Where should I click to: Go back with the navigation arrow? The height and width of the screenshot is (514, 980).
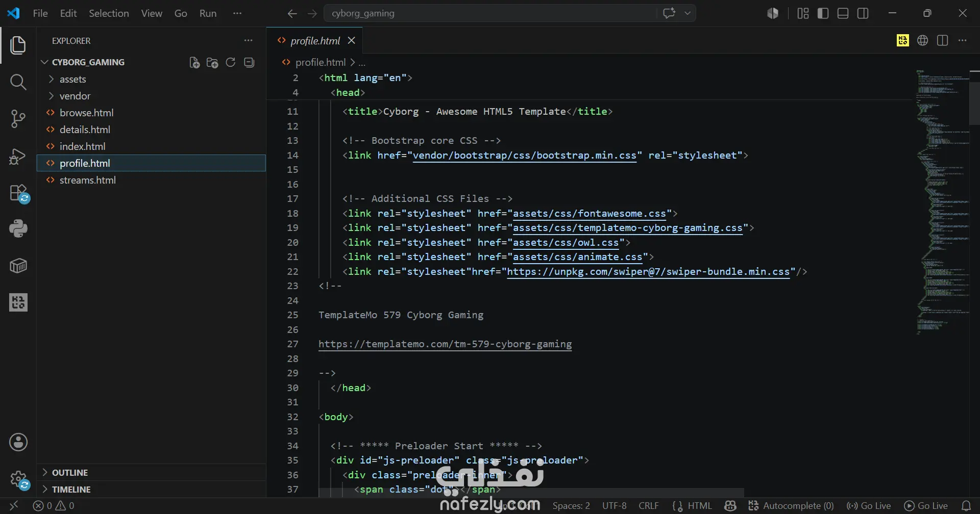(292, 13)
